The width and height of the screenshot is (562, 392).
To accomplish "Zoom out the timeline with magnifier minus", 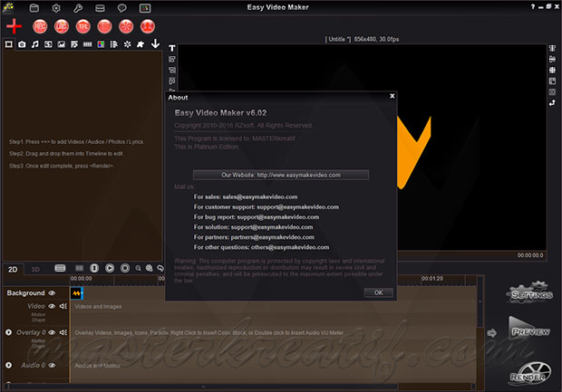I will tap(138, 268).
